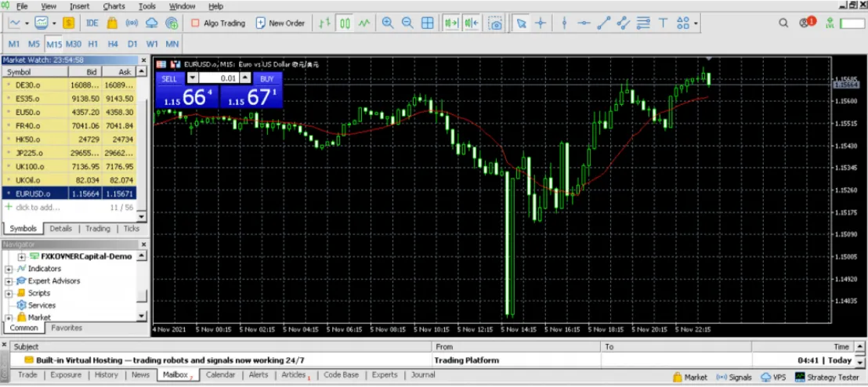868x387 pixels.
Task: Open the shapes objects dropdown arrow
Action: tap(696, 24)
